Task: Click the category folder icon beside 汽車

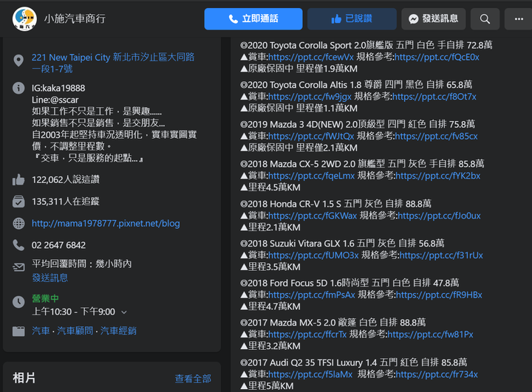Action: (18, 331)
